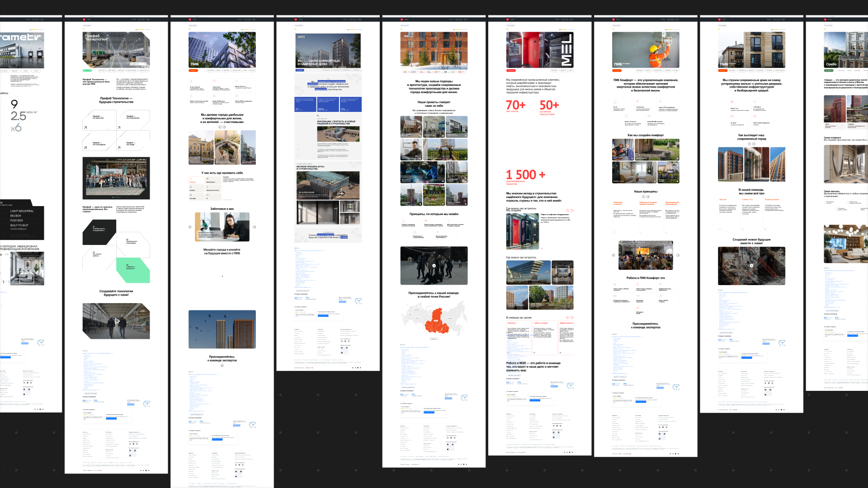Image resolution: width=868 pixels, height=488 pixels.
Task: Click left arrow under 'Наши принципы' heading
Action: (643, 197)
